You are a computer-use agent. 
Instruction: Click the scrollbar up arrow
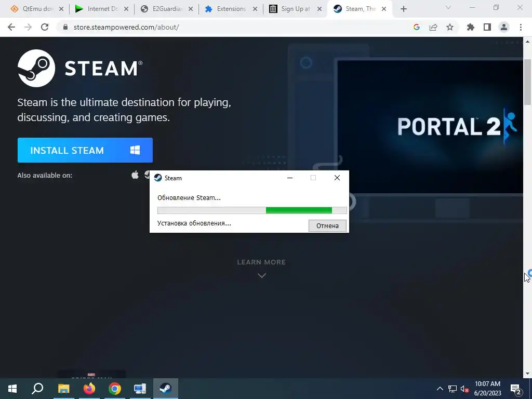pos(527,42)
